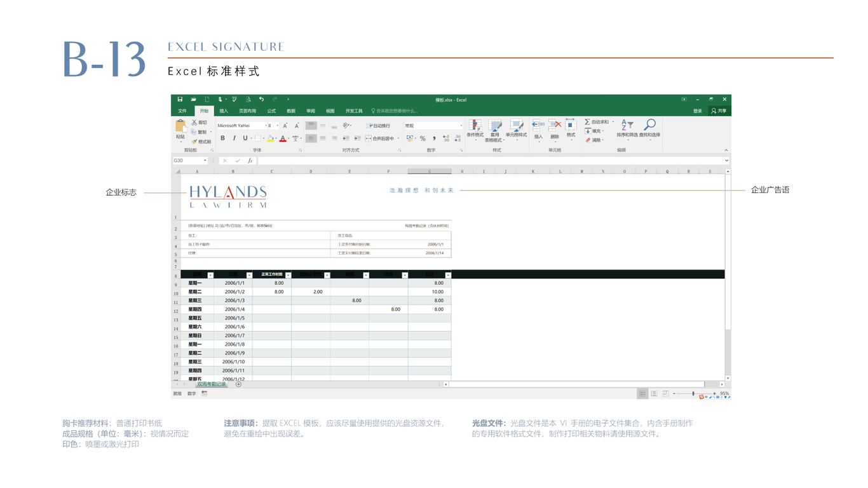Increase indent in alignment group
868x488 pixels.
point(357,138)
